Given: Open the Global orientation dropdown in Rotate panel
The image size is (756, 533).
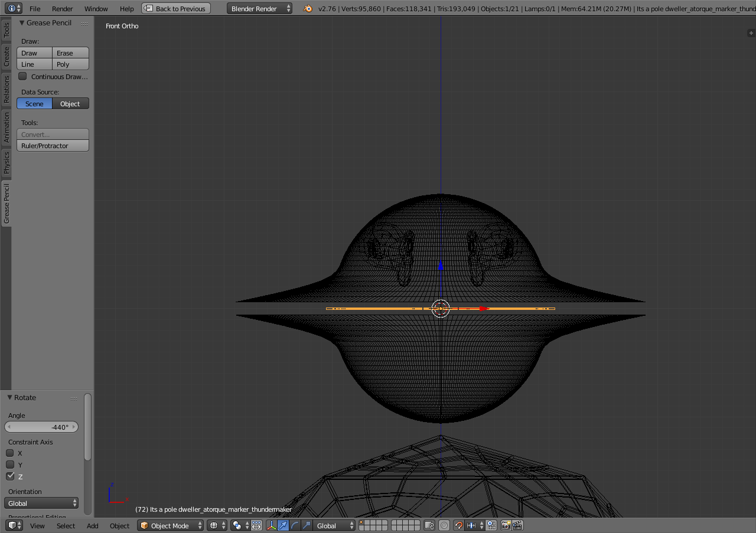Looking at the screenshot, I should 41,503.
